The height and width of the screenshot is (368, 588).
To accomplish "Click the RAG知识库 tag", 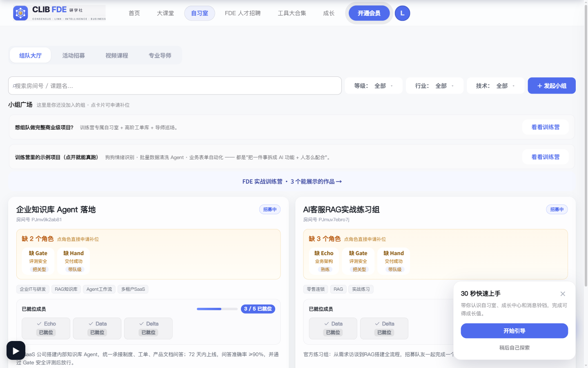I will (x=66, y=289).
